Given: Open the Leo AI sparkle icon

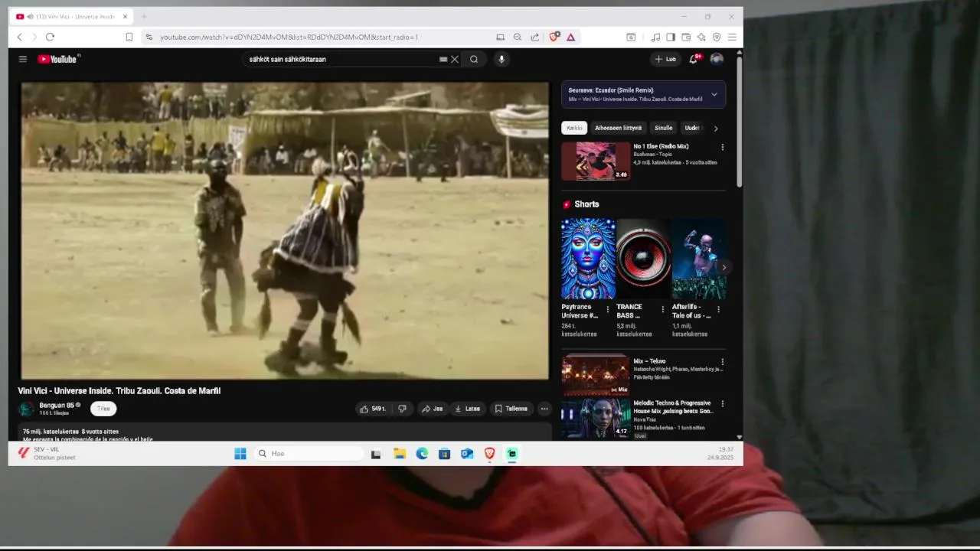Looking at the screenshot, I should [701, 37].
